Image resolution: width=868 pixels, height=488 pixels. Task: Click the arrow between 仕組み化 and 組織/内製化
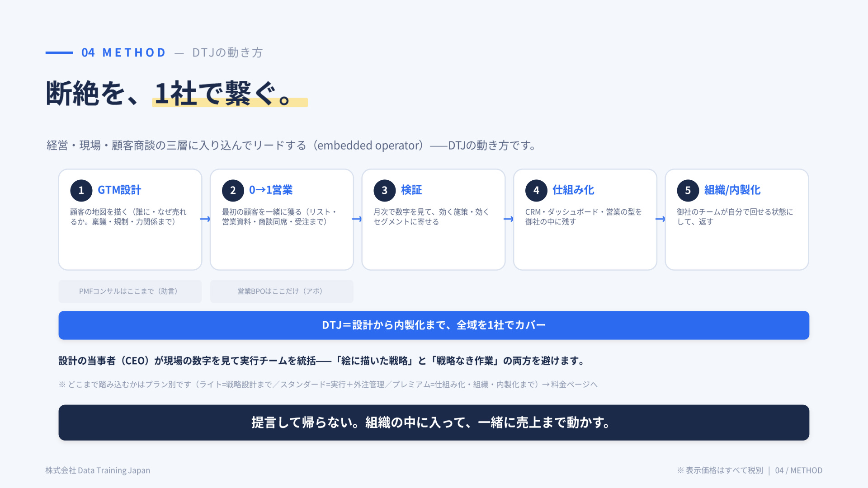coord(660,219)
